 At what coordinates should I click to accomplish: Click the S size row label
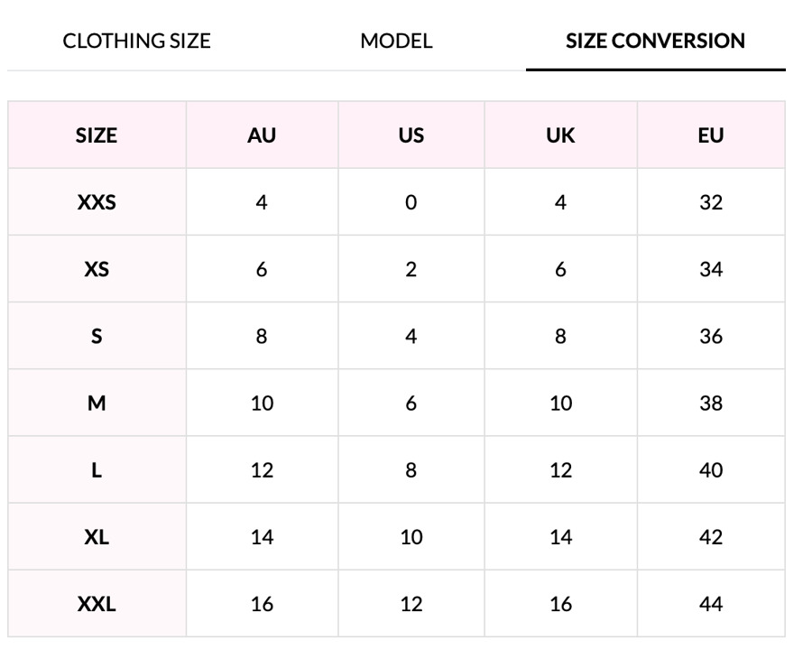97,336
